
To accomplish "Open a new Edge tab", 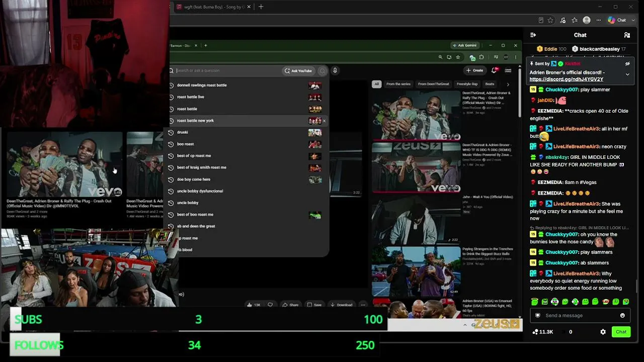I will [x=261, y=7].
